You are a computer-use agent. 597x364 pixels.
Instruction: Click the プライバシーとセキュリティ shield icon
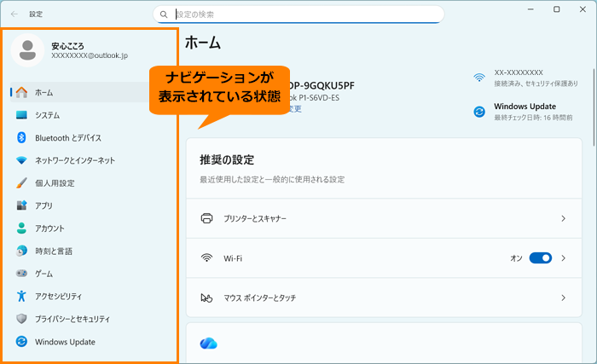pyautogui.click(x=21, y=319)
